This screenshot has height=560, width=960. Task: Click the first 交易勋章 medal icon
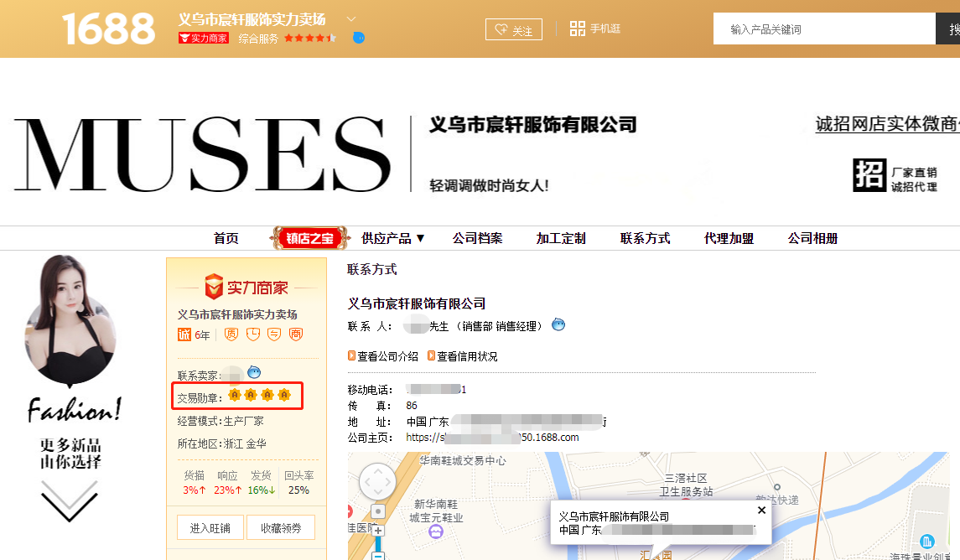[235, 396]
